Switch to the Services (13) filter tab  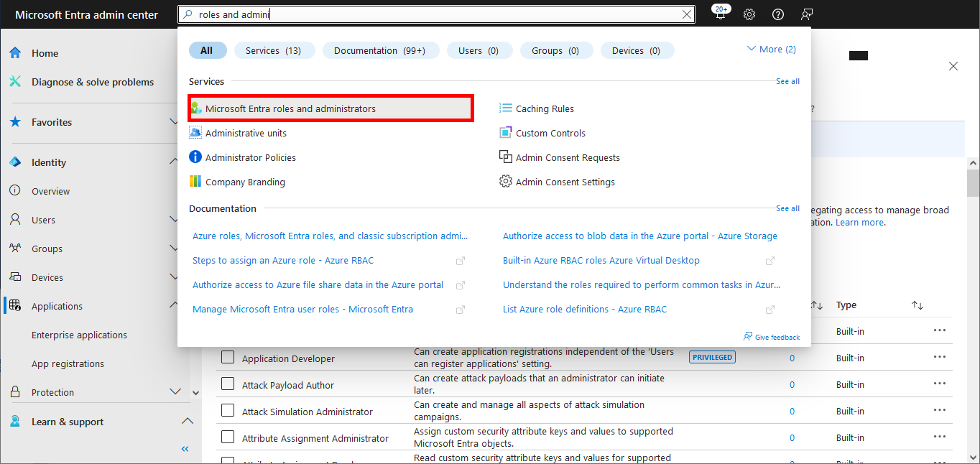274,50
